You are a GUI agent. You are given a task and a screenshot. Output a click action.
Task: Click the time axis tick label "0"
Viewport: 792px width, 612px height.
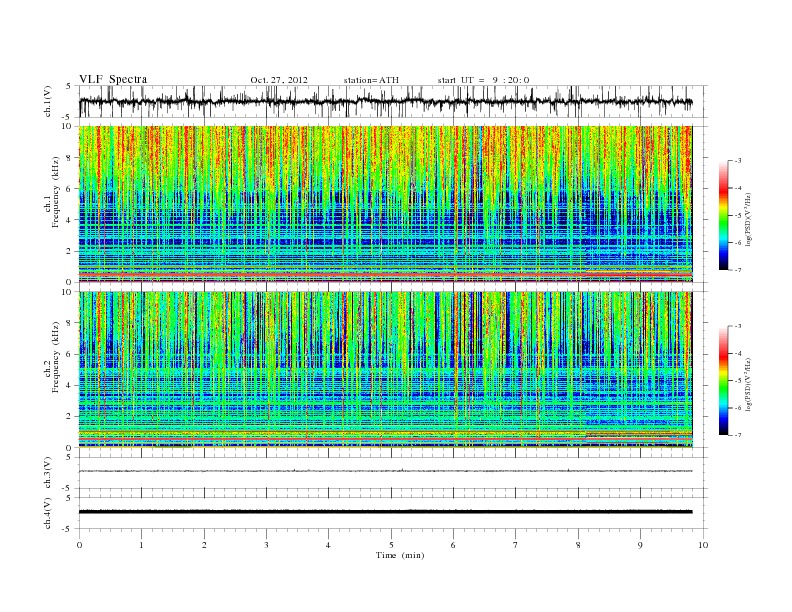tap(79, 545)
